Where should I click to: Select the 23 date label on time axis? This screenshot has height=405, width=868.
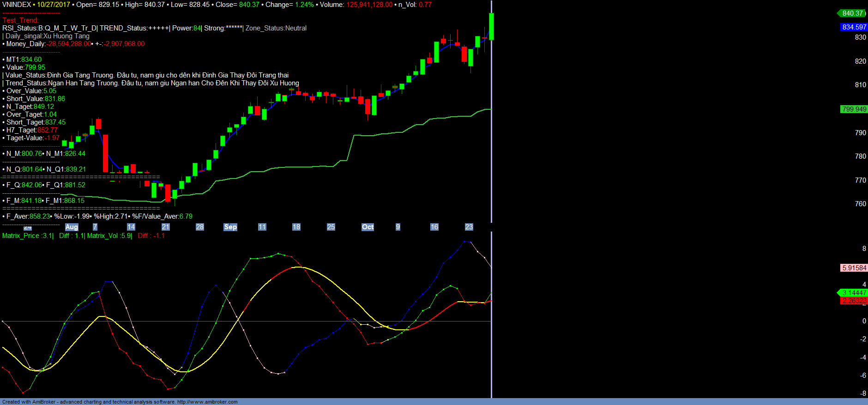tap(469, 227)
